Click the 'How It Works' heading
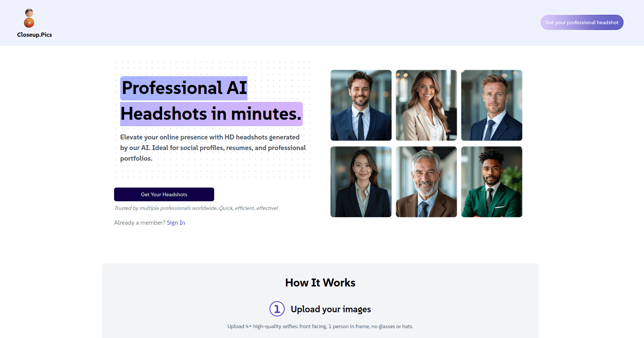 click(x=320, y=283)
